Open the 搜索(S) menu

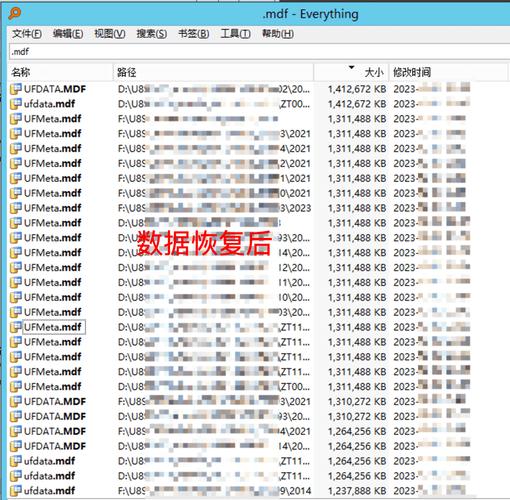pos(152,34)
